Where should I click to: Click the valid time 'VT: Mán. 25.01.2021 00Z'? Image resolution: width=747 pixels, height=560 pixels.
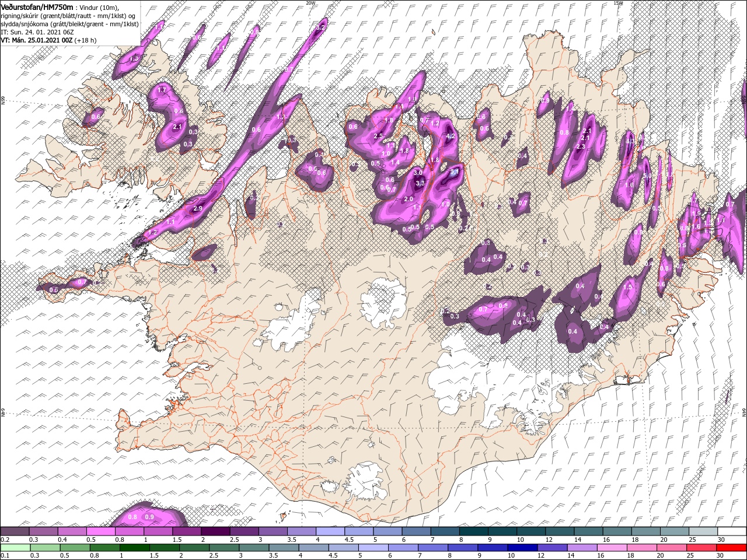point(36,40)
